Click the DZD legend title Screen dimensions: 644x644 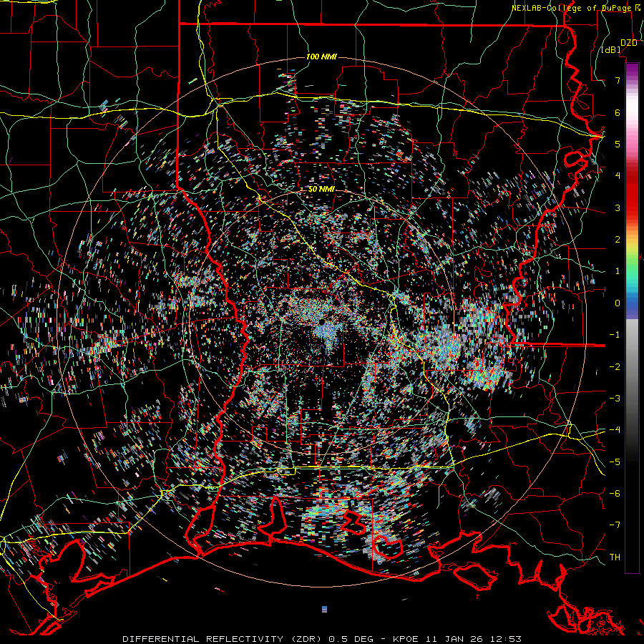click(628, 43)
